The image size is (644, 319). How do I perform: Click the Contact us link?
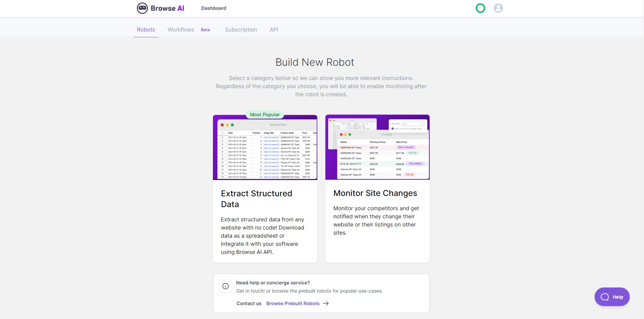point(249,303)
